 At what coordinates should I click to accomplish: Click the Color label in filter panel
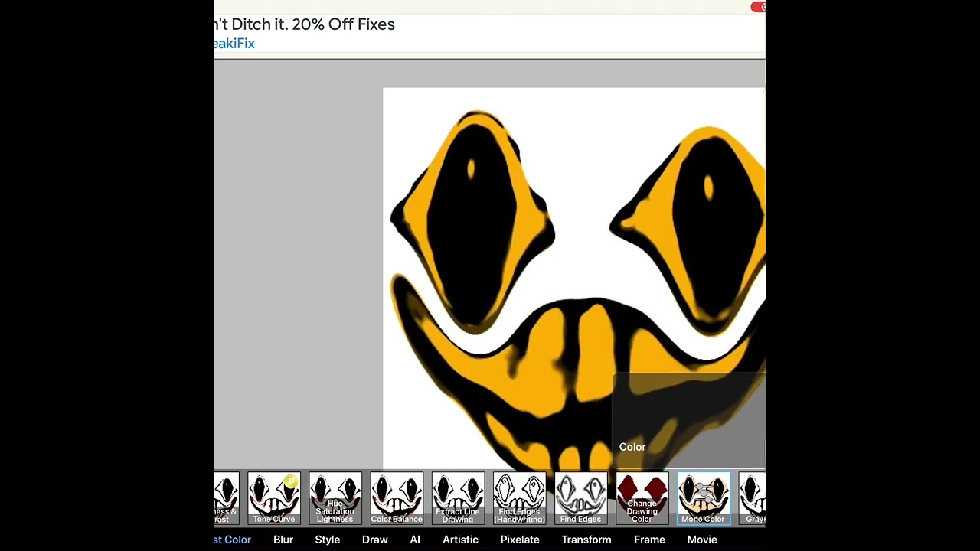632,447
